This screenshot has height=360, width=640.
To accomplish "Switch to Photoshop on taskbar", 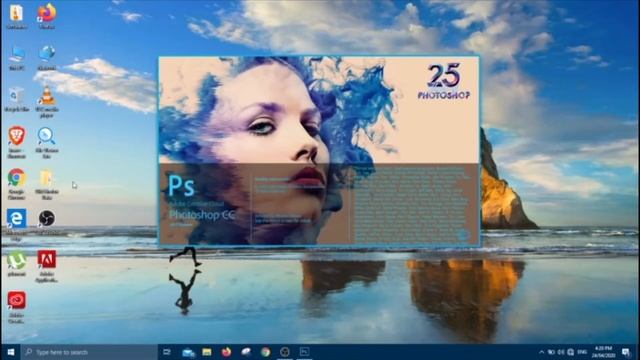I will click(304, 352).
